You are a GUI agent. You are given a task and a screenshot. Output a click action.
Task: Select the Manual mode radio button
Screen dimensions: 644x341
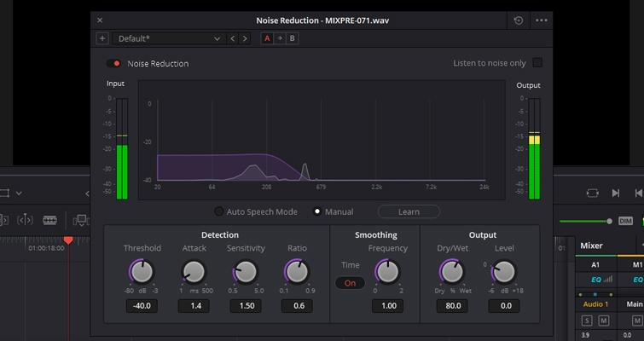coord(317,211)
